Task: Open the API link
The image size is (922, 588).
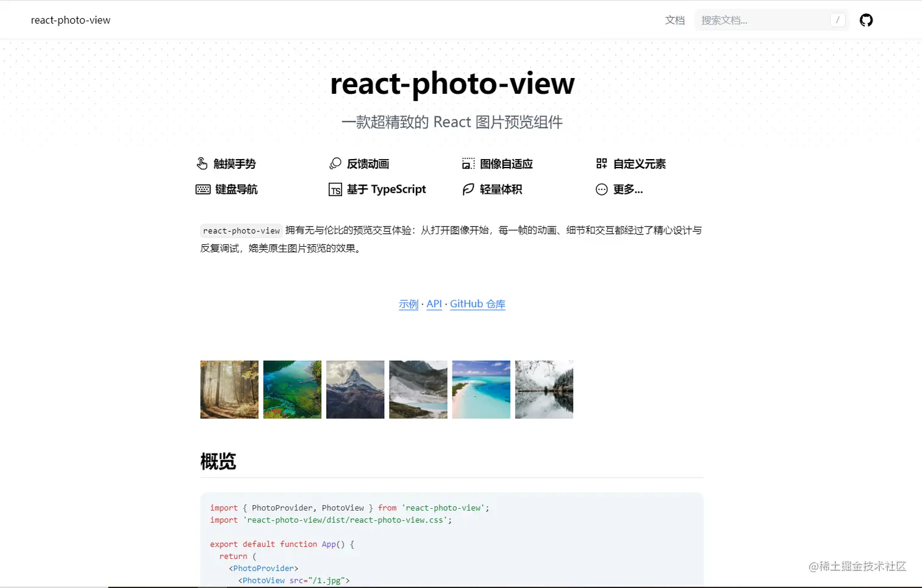Action: point(434,304)
